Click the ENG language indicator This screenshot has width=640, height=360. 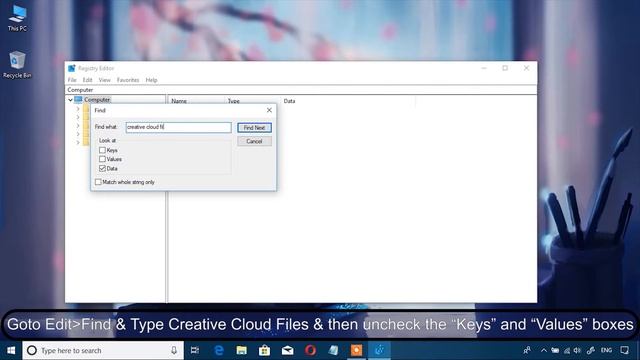click(x=606, y=350)
